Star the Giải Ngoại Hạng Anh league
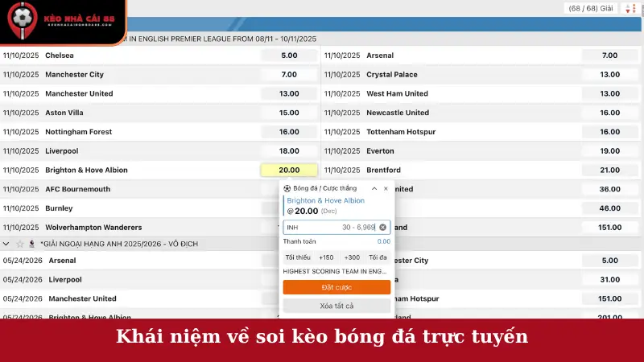644x362 pixels. pyautogui.click(x=19, y=244)
